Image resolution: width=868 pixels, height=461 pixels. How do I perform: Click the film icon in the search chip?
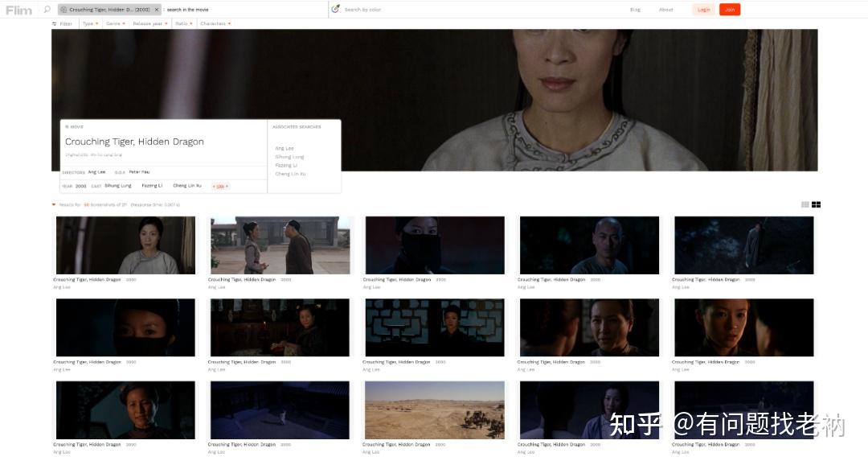pos(63,10)
